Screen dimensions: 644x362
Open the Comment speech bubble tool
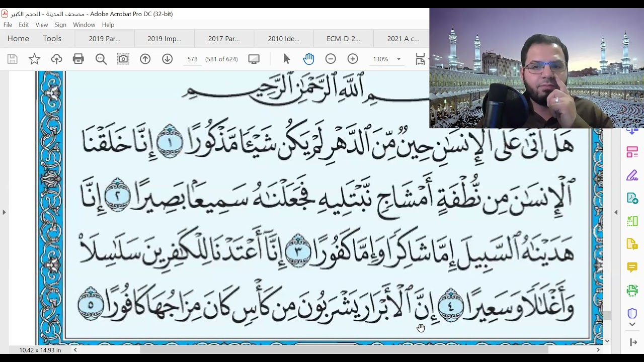tap(632, 267)
